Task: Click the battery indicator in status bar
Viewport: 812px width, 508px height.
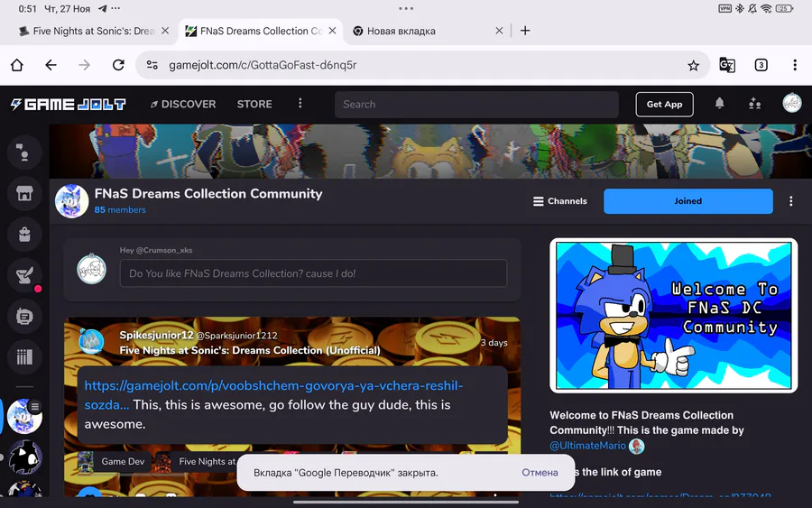Action: pos(785,8)
